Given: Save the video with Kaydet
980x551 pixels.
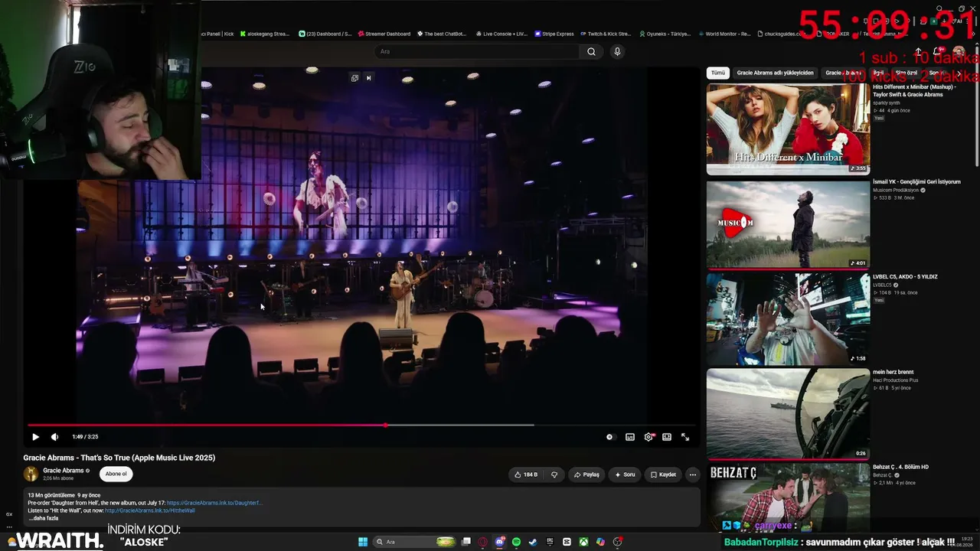Looking at the screenshot, I should (x=663, y=474).
